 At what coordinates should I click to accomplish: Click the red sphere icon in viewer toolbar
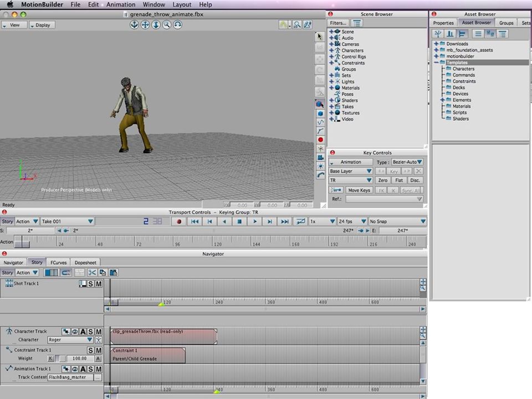pos(320,140)
